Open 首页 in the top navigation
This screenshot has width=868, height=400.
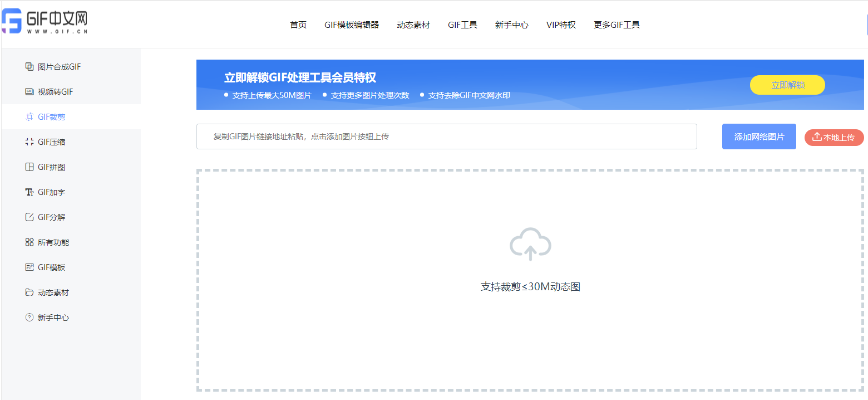pyautogui.click(x=298, y=25)
